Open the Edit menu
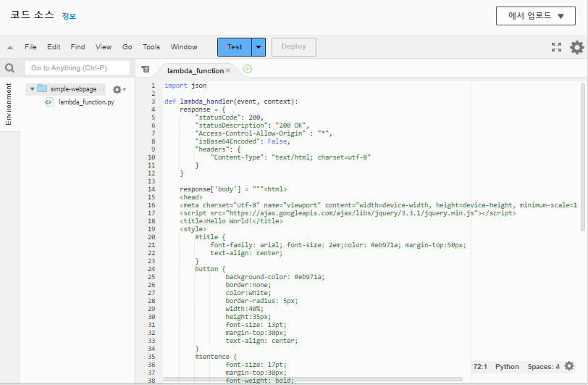588x385 pixels. [x=54, y=47]
